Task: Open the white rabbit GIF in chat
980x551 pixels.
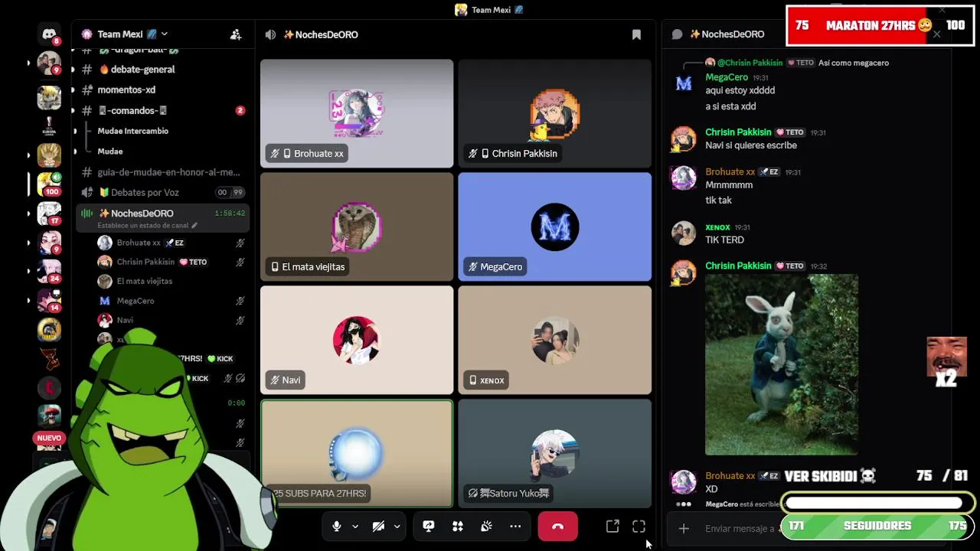Action: tap(782, 365)
